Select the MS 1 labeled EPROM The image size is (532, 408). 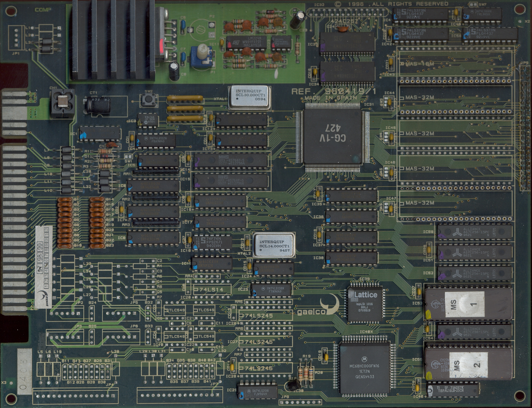[x=469, y=304]
